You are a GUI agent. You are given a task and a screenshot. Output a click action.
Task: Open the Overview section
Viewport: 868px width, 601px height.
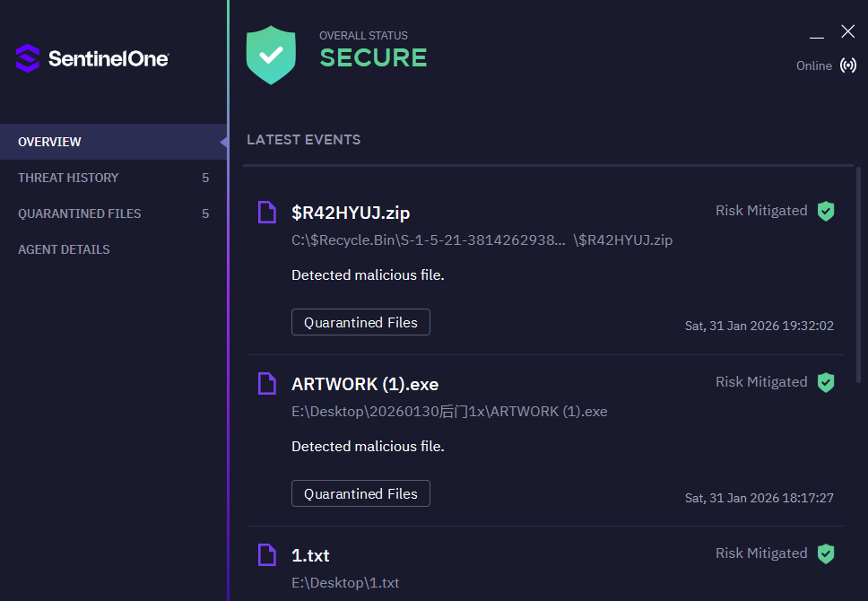click(x=49, y=142)
